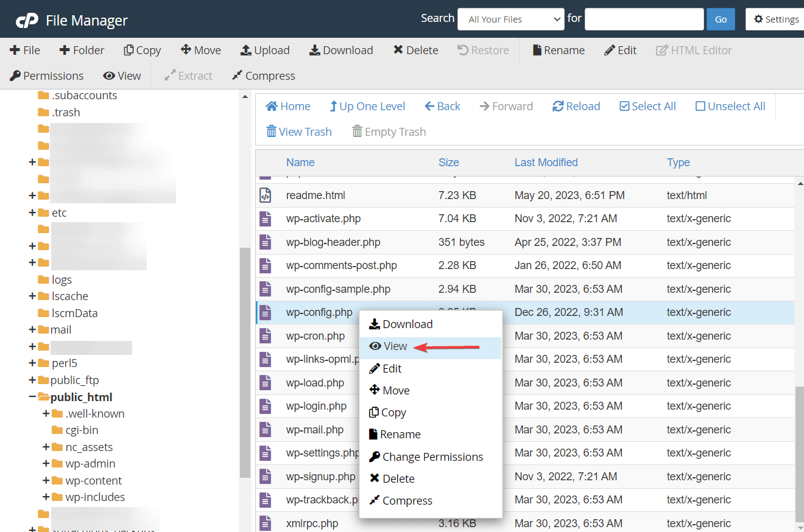
Task: Click inside the search input field
Action: [x=644, y=19]
